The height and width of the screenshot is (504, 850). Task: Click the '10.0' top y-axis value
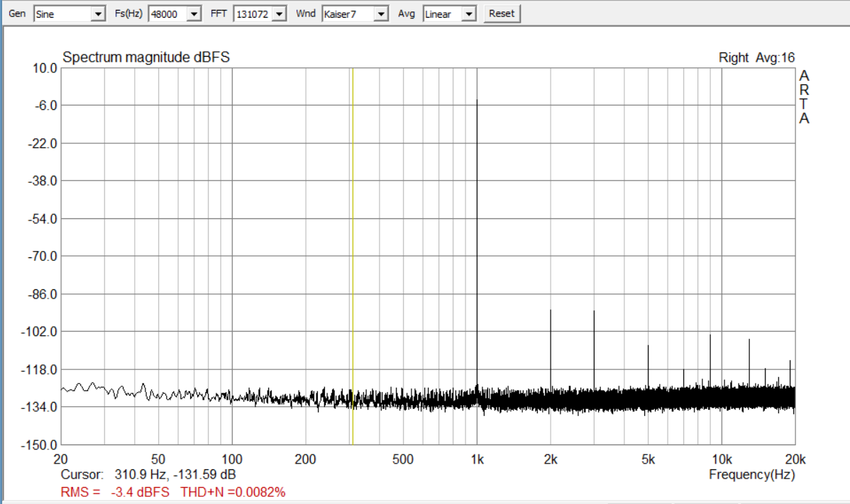[x=45, y=68]
